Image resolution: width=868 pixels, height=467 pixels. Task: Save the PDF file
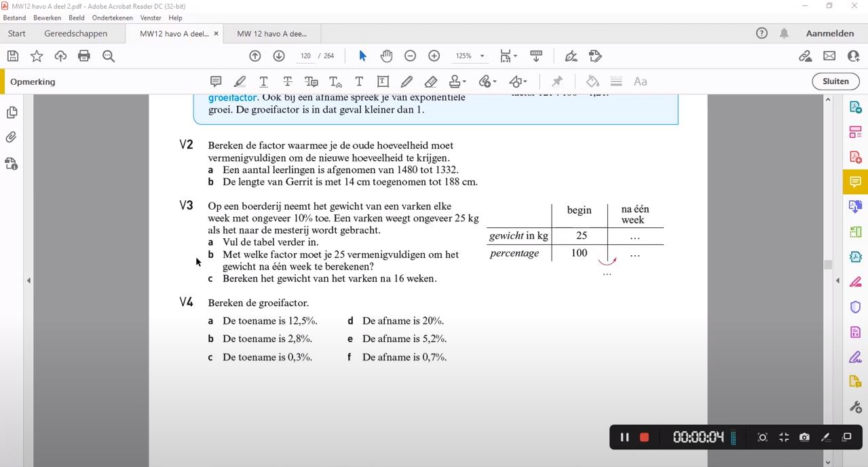pos(13,56)
